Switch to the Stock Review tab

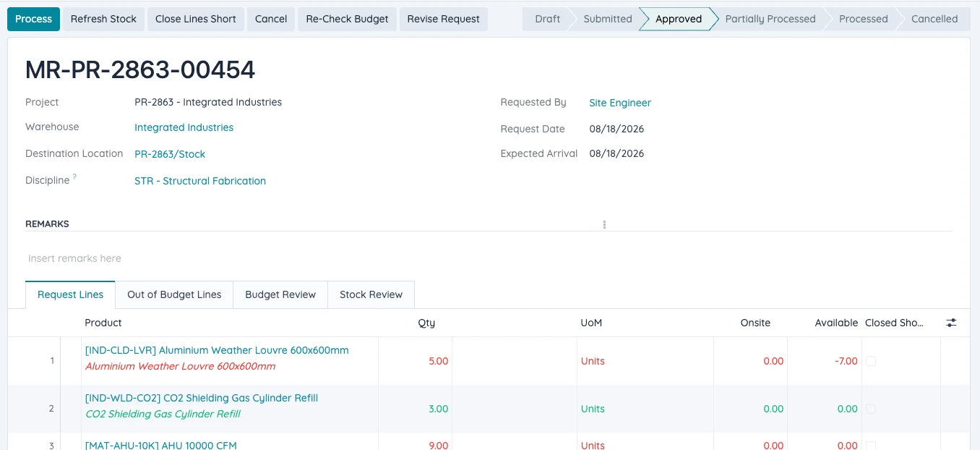click(x=371, y=294)
